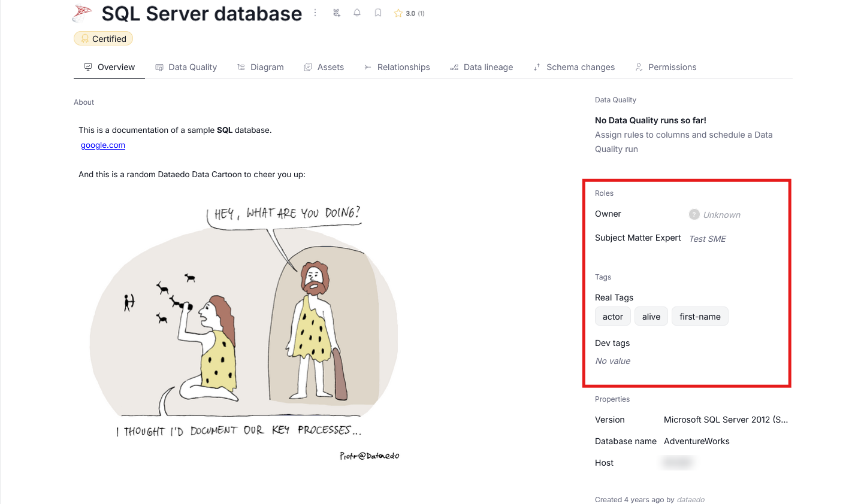Click the 'first-name' tag chip
Image resolution: width=849 pixels, height=504 pixels.
[x=700, y=317]
